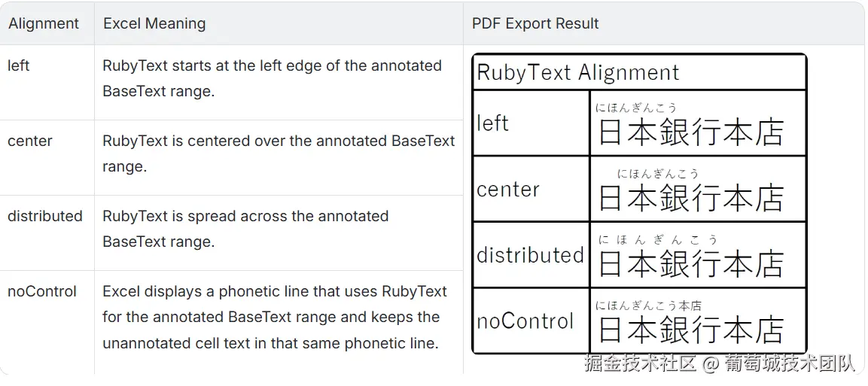Click the 'centered over' description text

(279, 153)
